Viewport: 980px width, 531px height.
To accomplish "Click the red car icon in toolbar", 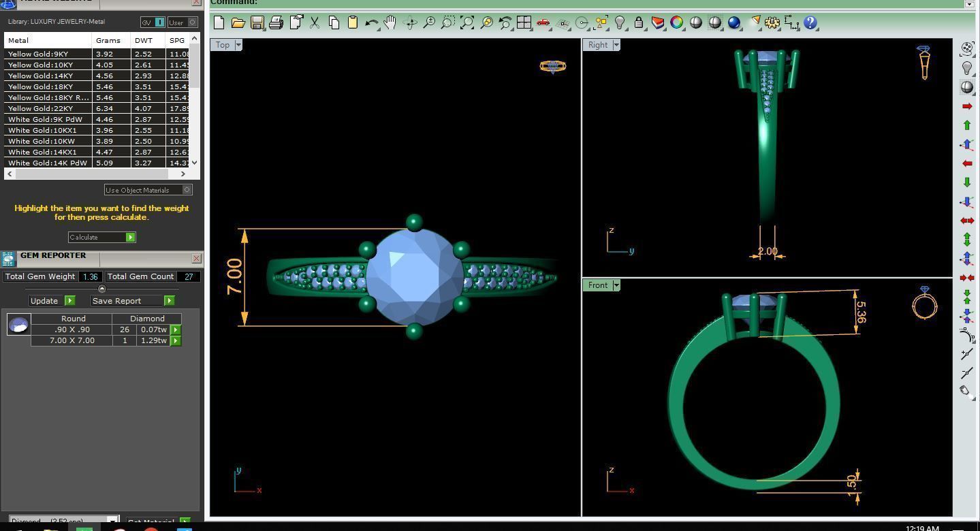I will tap(543, 22).
